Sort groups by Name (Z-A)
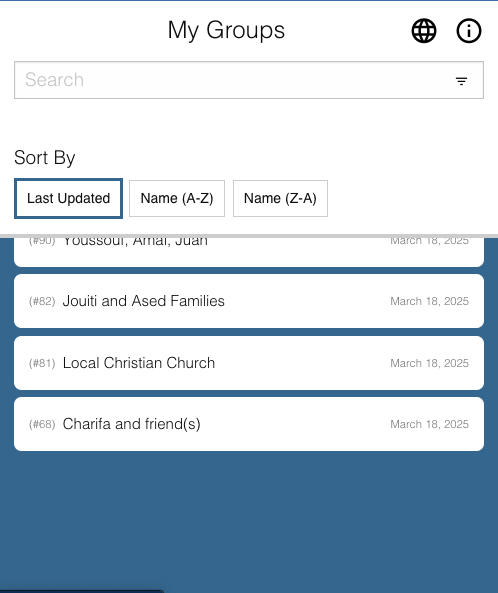This screenshot has height=593, width=498. pos(280,199)
